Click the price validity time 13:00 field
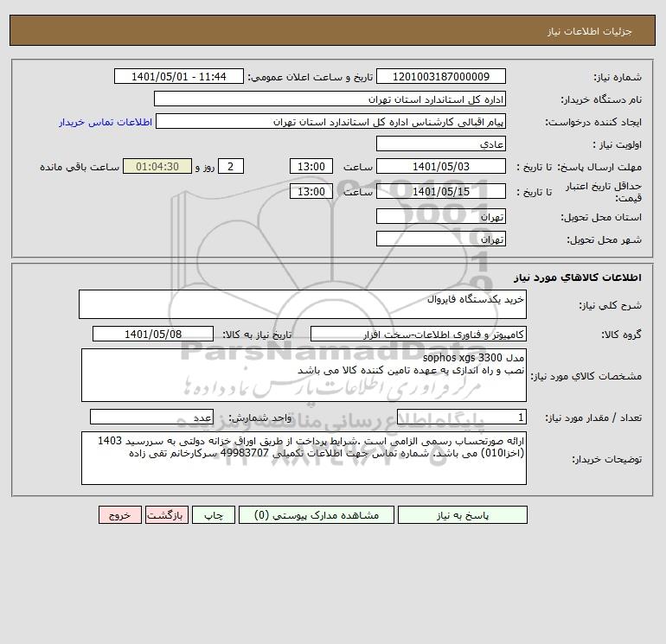 [311, 191]
